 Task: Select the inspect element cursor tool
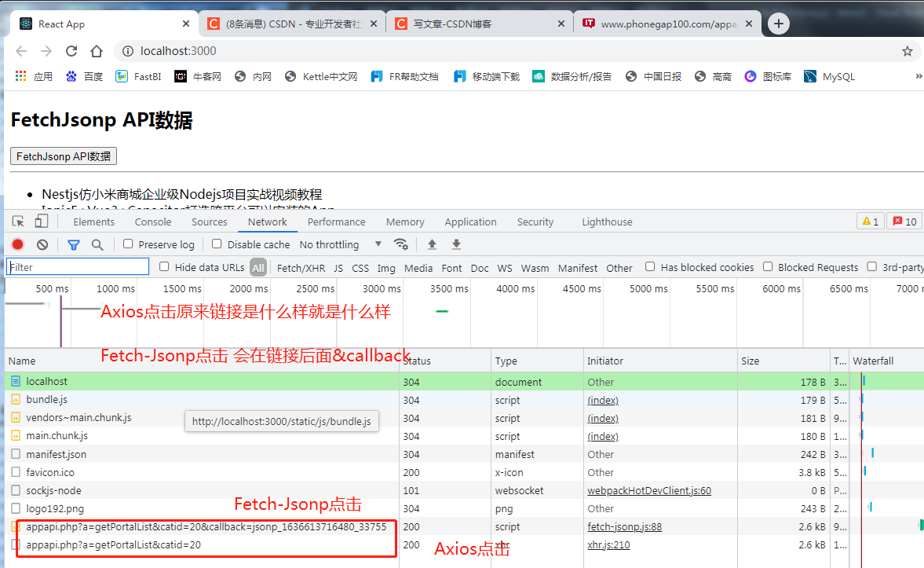tap(17, 221)
